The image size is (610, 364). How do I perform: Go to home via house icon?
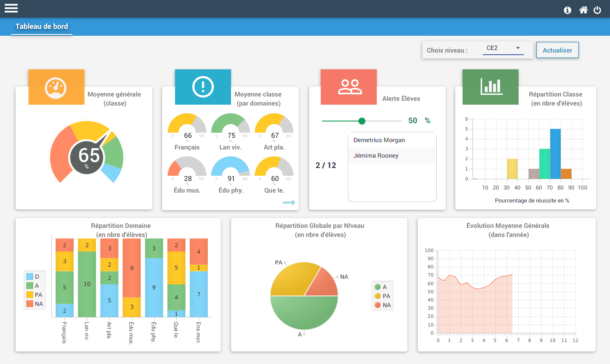point(583,10)
